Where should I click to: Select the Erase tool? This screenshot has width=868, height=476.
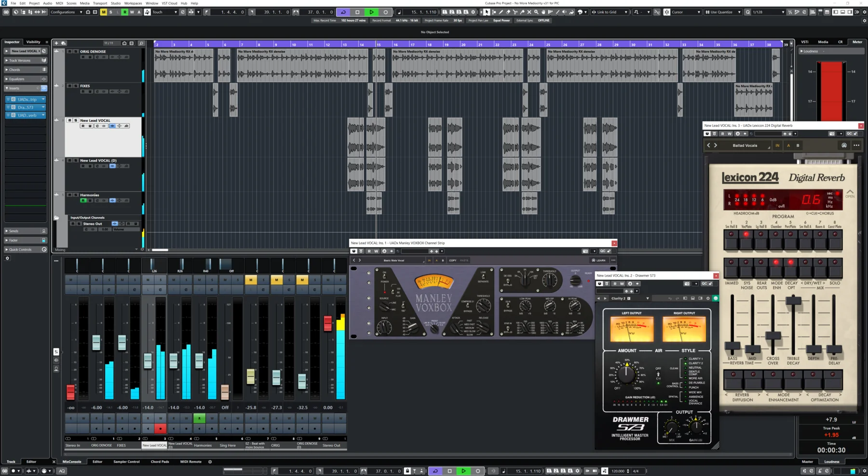coord(508,12)
